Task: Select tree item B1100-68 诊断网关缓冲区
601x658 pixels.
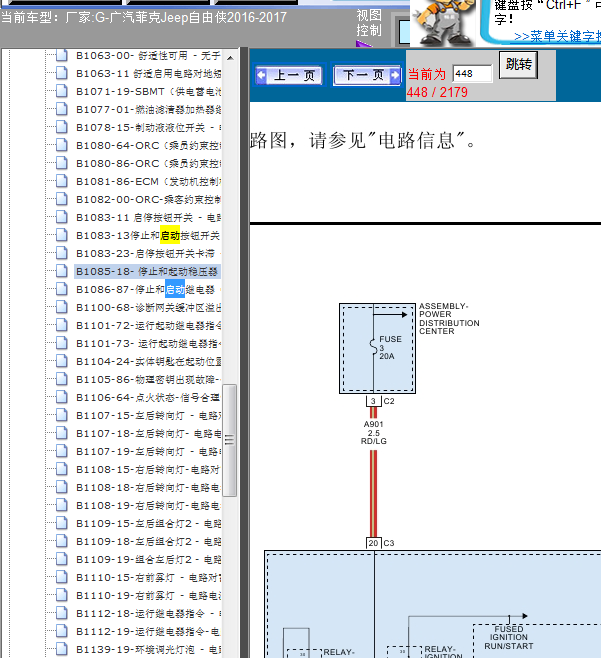Action: (148, 308)
